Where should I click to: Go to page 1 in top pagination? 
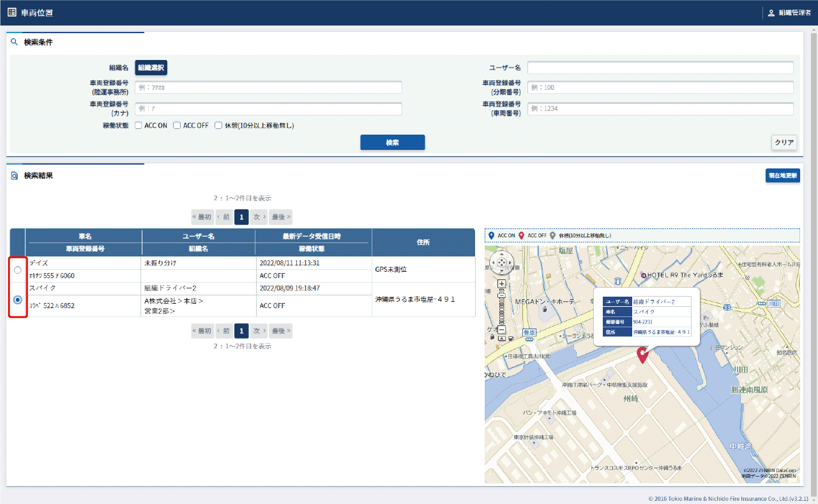coord(241,217)
